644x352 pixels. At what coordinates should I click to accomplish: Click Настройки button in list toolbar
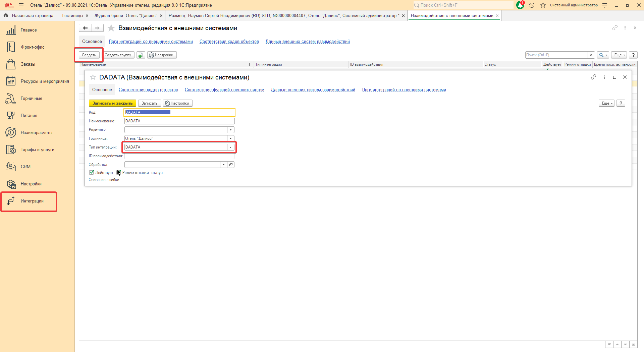162,55
